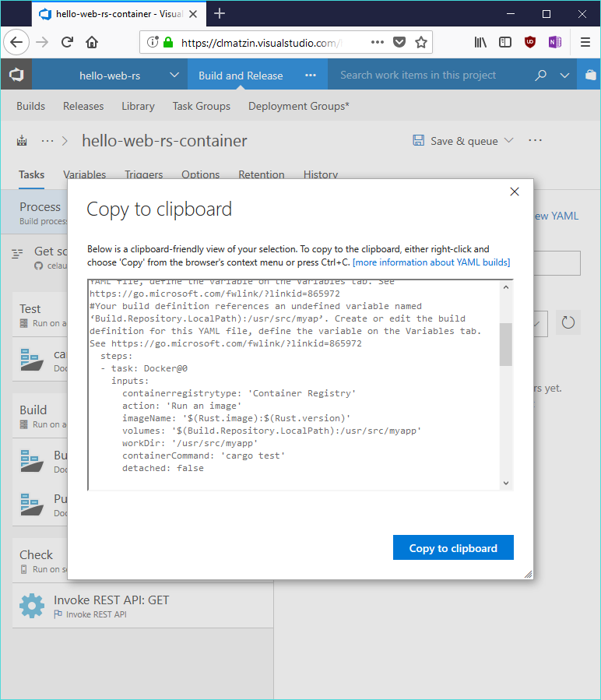Click the green padlock security icon
The height and width of the screenshot is (700, 601).
point(168,42)
